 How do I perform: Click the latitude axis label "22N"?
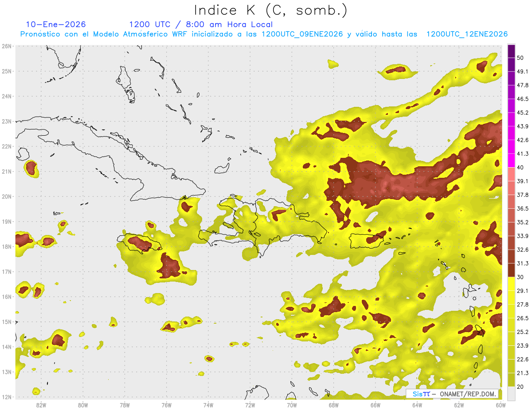[7, 146]
